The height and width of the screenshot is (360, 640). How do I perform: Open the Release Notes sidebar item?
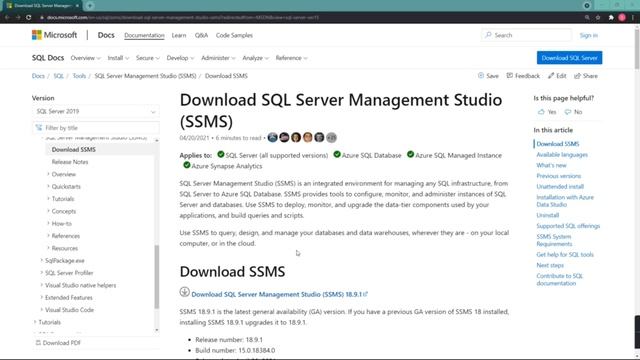pyautogui.click(x=70, y=162)
